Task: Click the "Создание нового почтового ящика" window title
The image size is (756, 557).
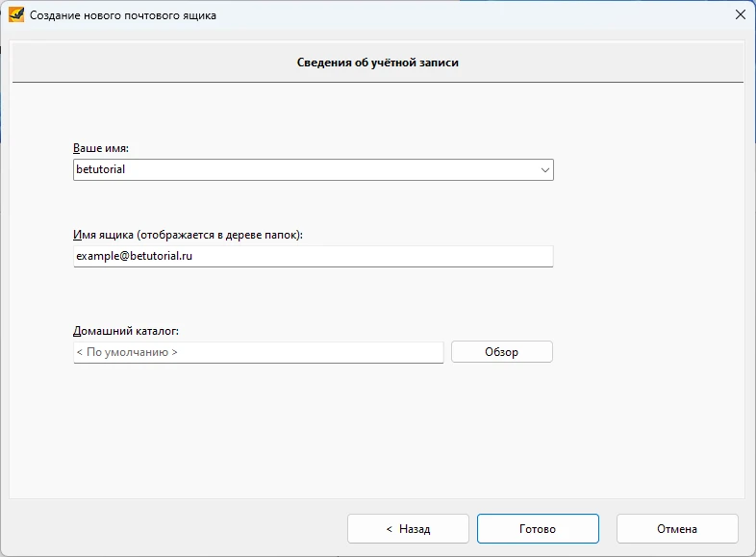Action: [x=123, y=15]
